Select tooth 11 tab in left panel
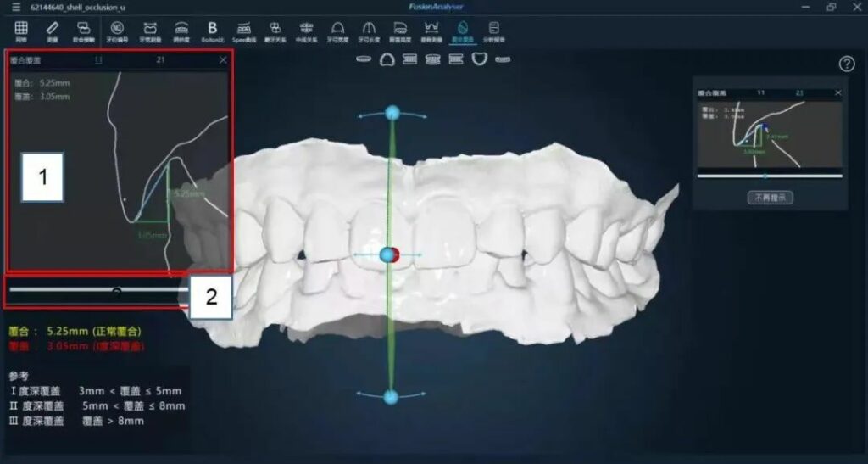Image resolution: width=868 pixels, height=464 pixels. click(98, 60)
